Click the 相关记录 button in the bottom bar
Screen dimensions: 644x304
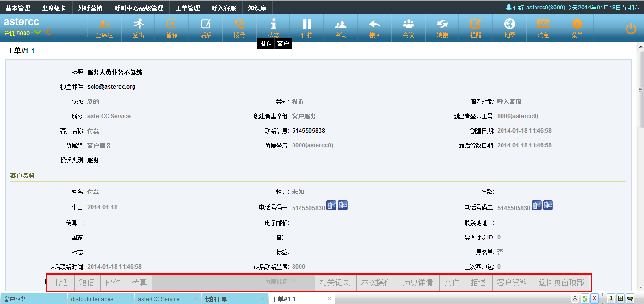click(335, 283)
